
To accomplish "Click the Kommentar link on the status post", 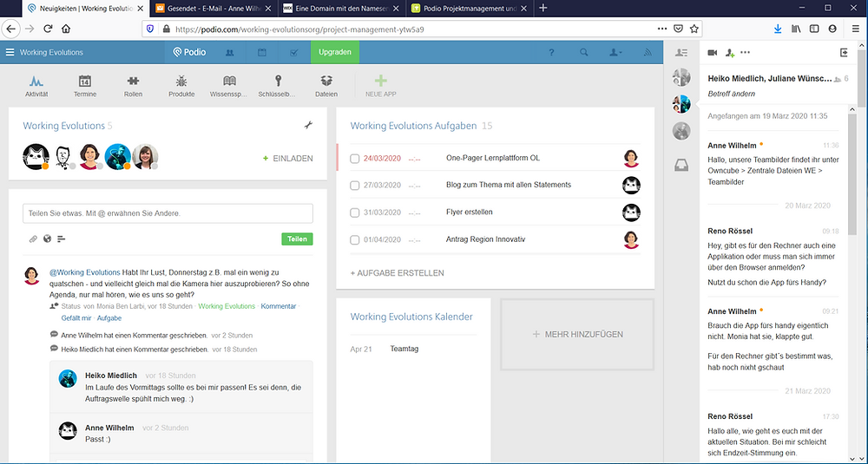I will [x=279, y=306].
